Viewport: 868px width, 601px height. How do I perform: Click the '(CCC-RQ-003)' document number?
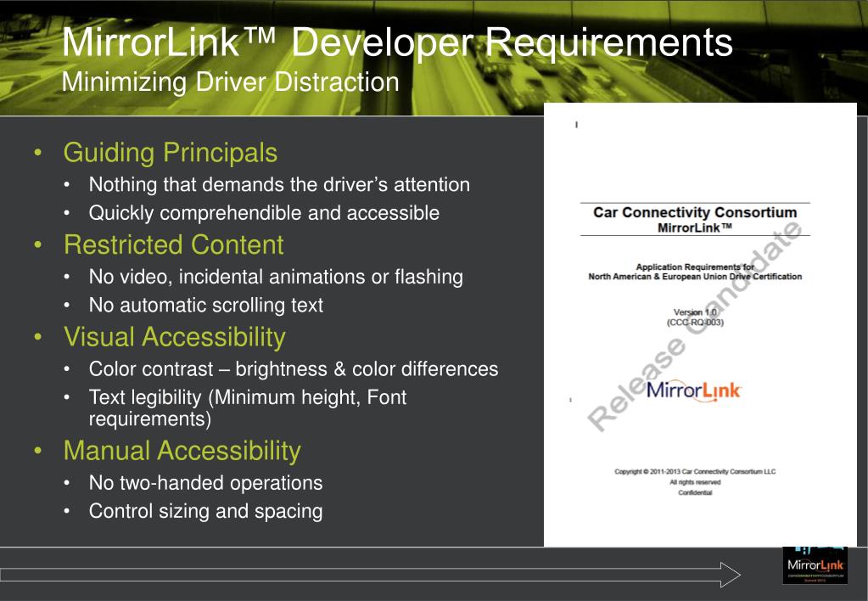[695, 323]
